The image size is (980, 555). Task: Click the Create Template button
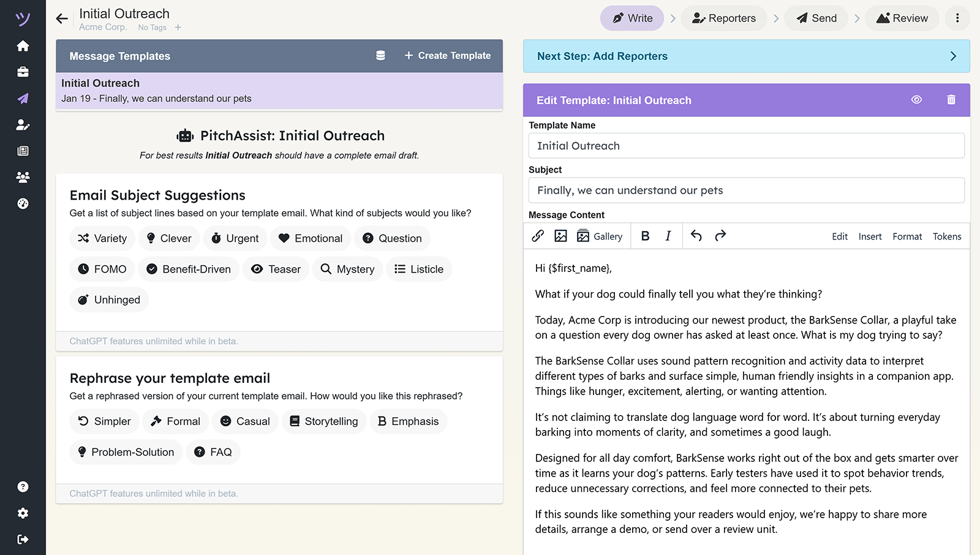tap(448, 55)
